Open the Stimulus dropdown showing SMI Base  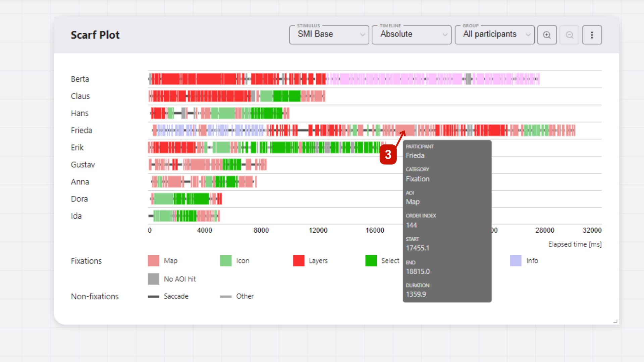click(x=329, y=35)
